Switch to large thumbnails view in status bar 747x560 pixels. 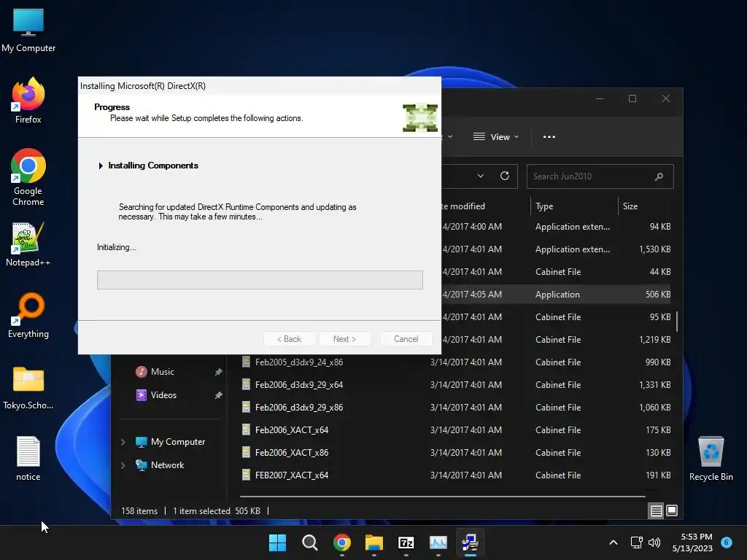(672, 511)
